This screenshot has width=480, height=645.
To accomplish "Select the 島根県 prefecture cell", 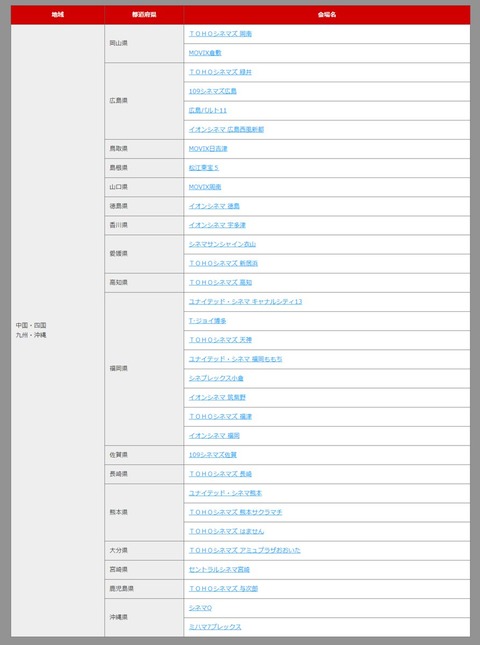I will 144,167.
